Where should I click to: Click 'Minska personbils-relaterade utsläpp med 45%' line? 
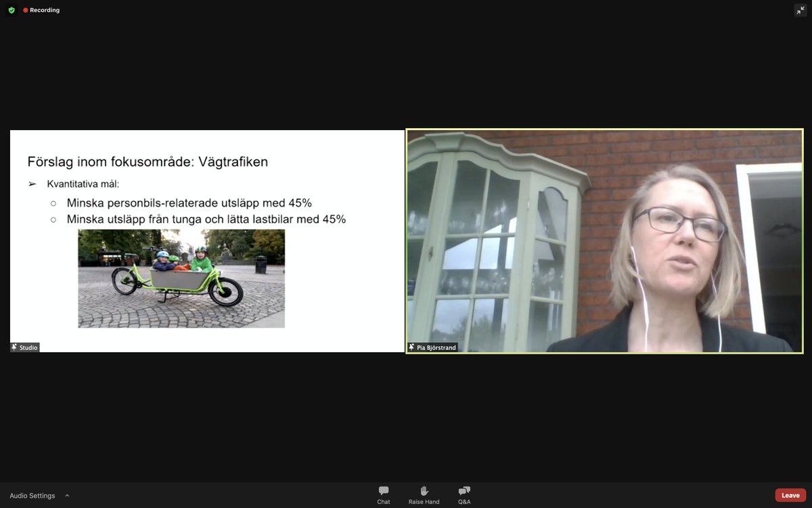point(189,203)
